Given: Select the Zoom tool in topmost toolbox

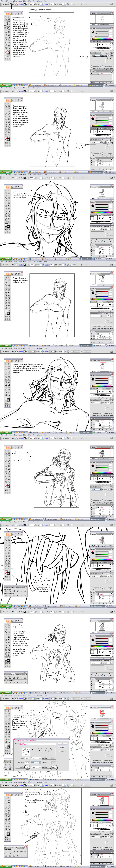Looking at the screenshot, I should pos(9,48).
